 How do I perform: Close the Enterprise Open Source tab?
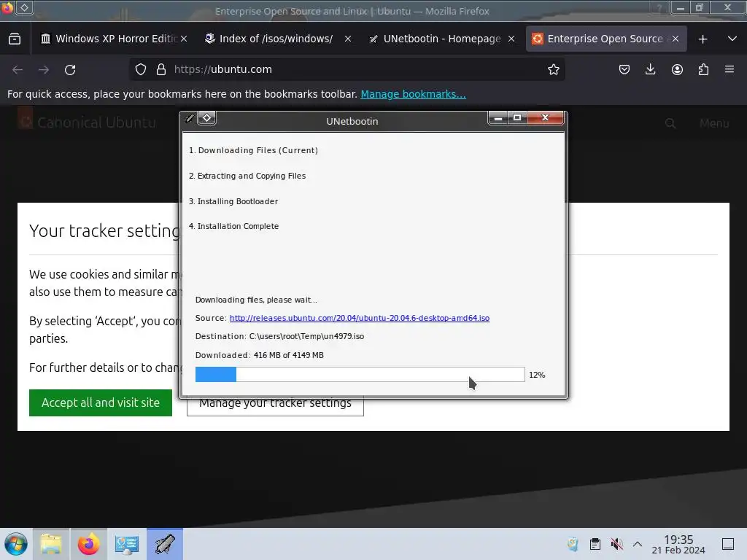[675, 39]
